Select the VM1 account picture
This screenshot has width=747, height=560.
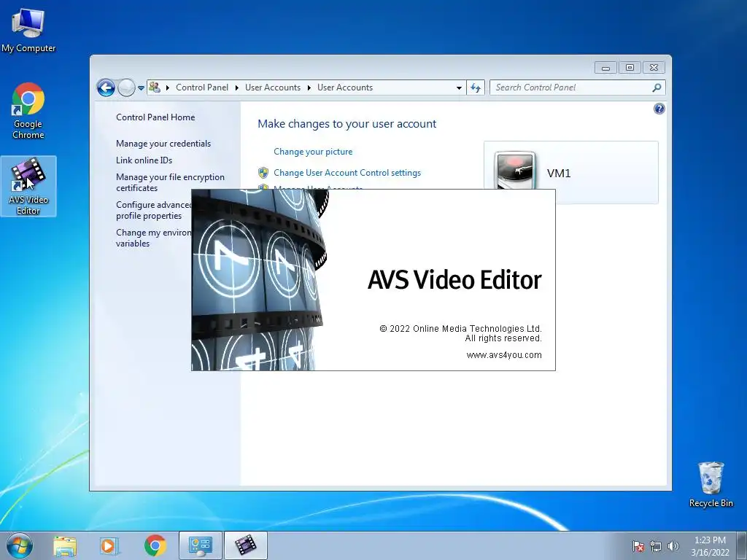[x=514, y=170]
